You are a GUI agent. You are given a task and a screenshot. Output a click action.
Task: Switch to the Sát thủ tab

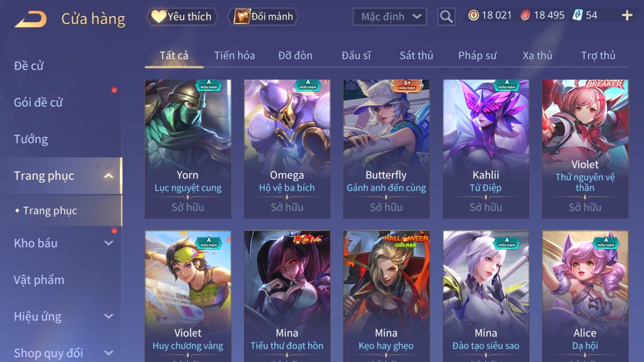(x=416, y=56)
